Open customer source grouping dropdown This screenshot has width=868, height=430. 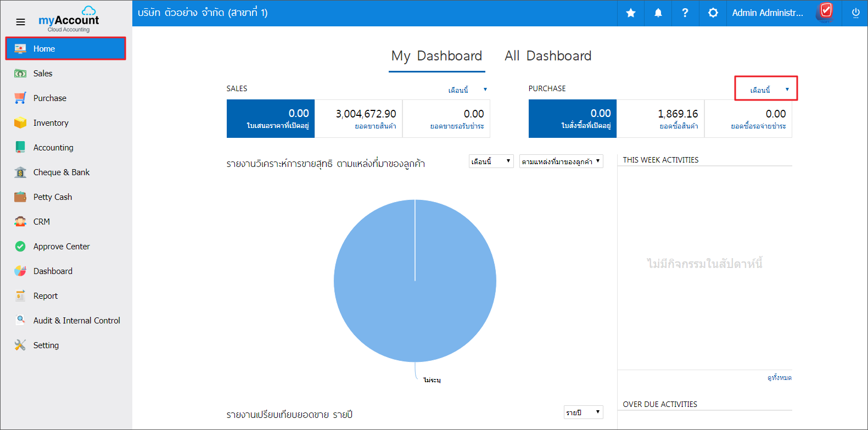561,161
